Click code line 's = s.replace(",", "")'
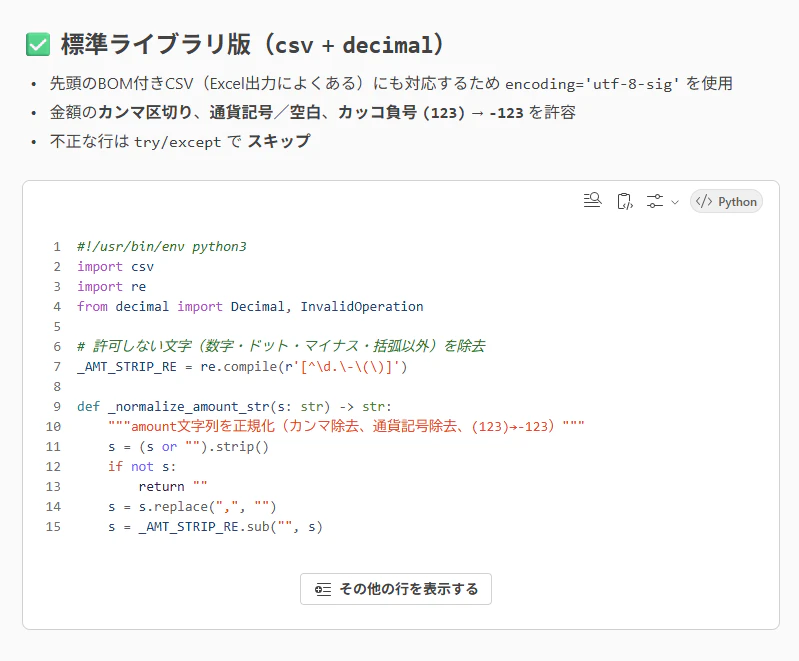 [192, 507]
